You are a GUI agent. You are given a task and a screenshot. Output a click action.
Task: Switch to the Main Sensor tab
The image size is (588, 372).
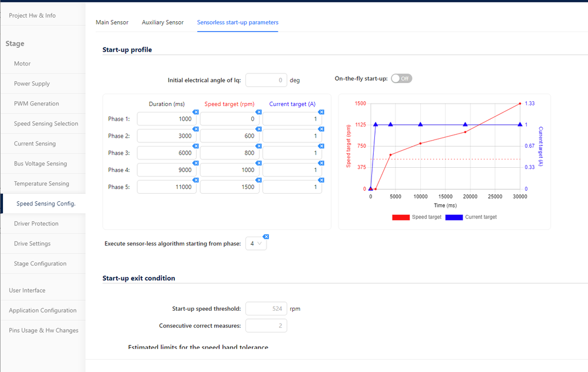pyautogui.click(x=112, y=22)
